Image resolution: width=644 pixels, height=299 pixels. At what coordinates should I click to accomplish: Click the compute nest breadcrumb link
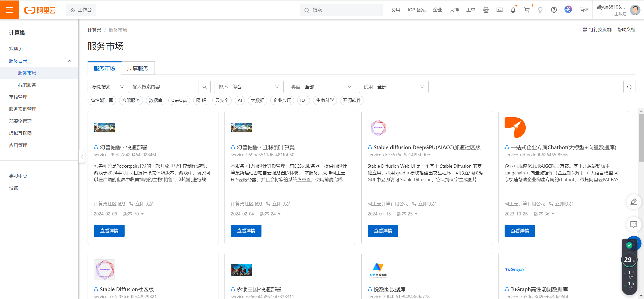point(94,30)
